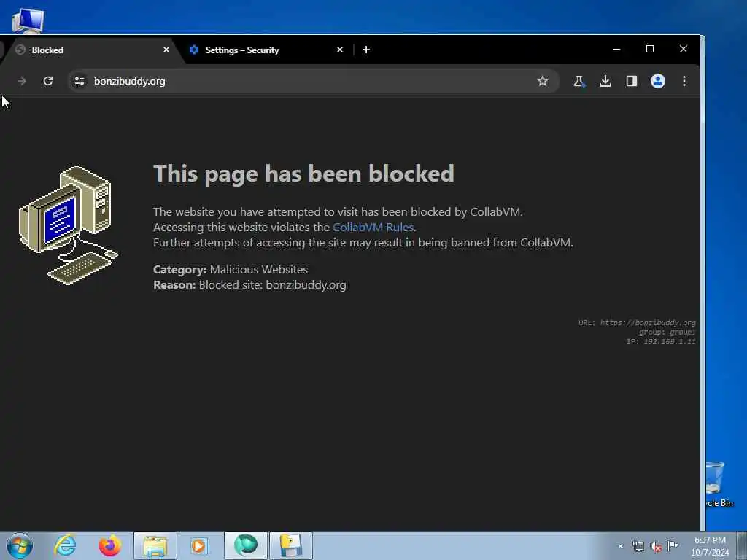Select the Computer desktop icon

[x=28, y=21]
